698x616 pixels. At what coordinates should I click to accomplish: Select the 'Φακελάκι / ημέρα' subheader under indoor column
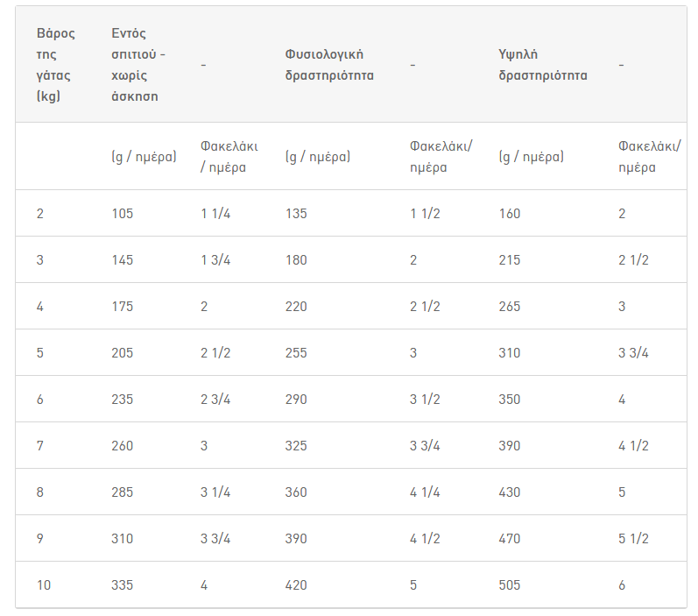(229, 156)
